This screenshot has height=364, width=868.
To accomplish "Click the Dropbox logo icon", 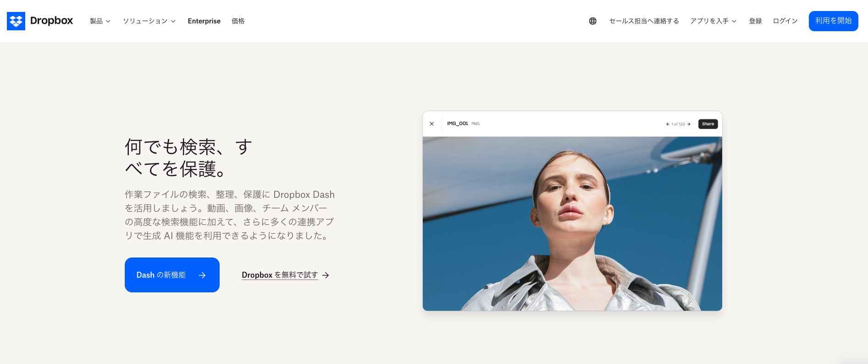I will [16, 21].
